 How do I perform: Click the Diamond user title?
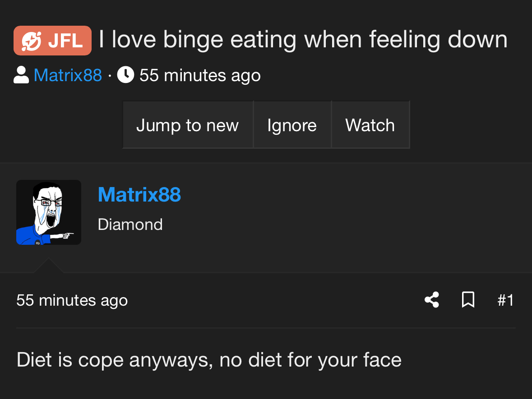130,225
